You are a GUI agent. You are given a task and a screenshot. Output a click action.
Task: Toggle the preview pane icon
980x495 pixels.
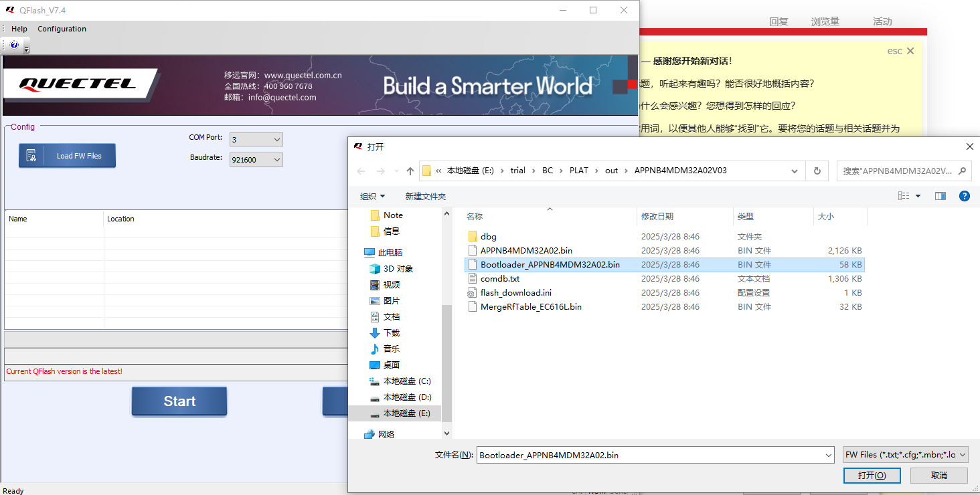(941, 196)
